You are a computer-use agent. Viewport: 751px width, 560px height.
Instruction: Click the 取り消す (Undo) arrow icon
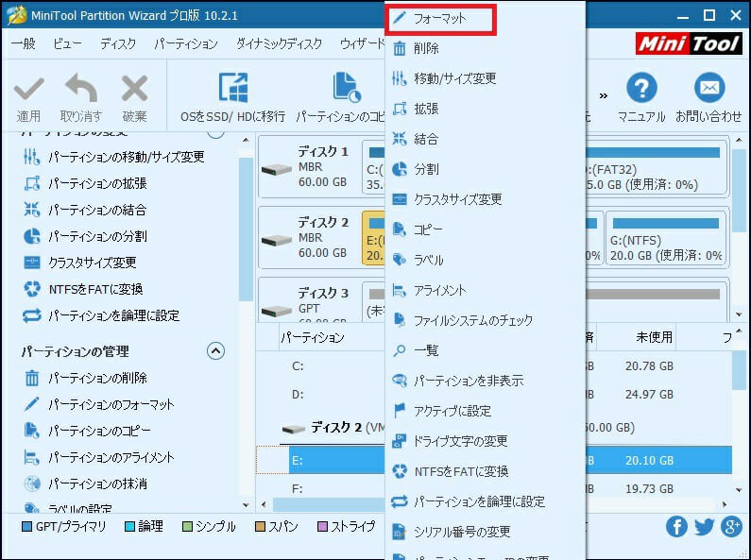point(80,91)
